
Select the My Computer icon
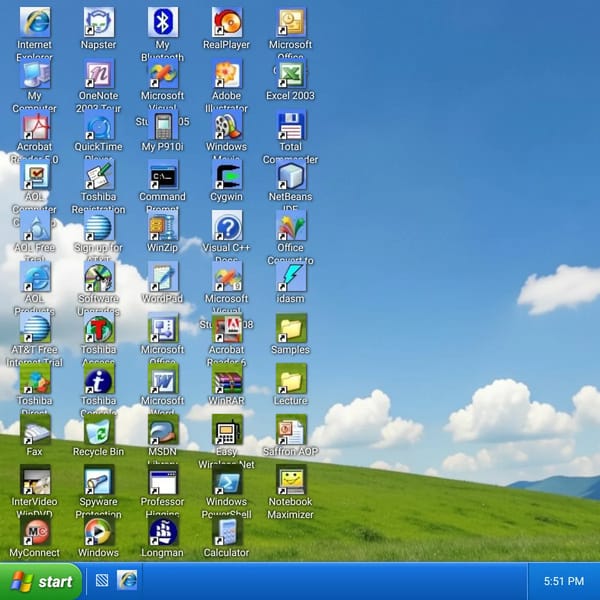(35, 73)
